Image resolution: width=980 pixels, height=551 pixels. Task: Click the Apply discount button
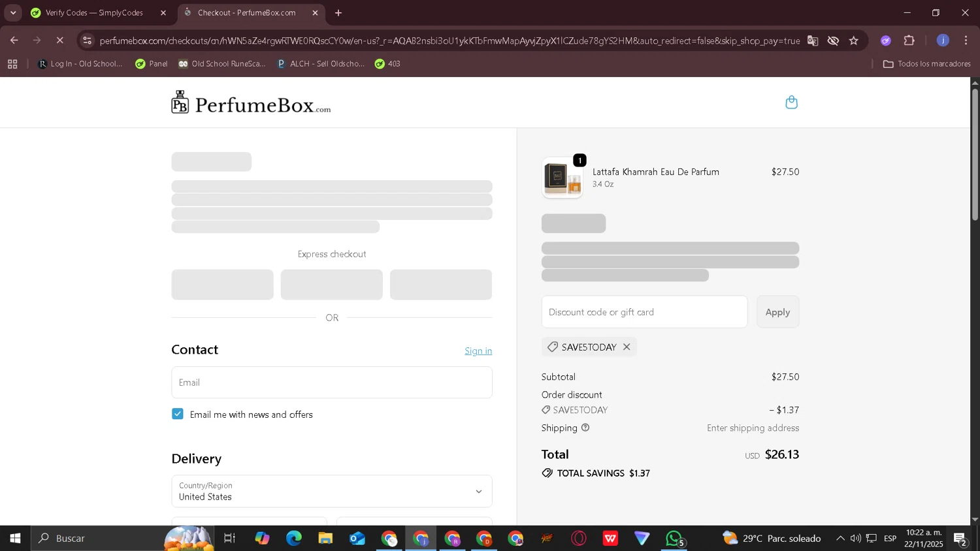[777, 312]
